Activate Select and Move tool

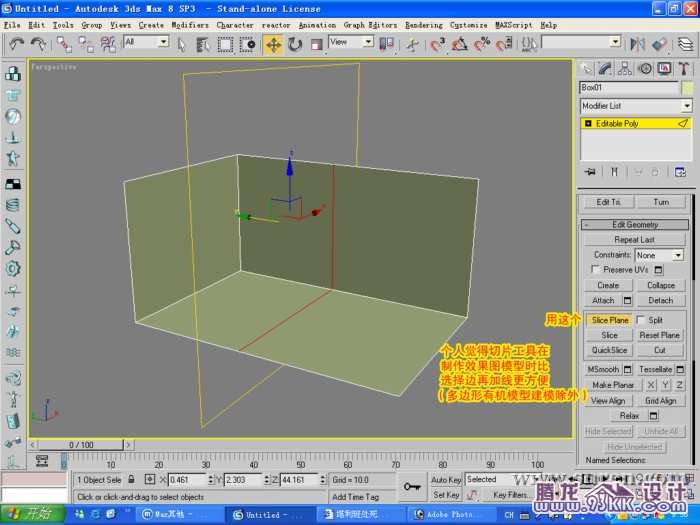(273, 45)
